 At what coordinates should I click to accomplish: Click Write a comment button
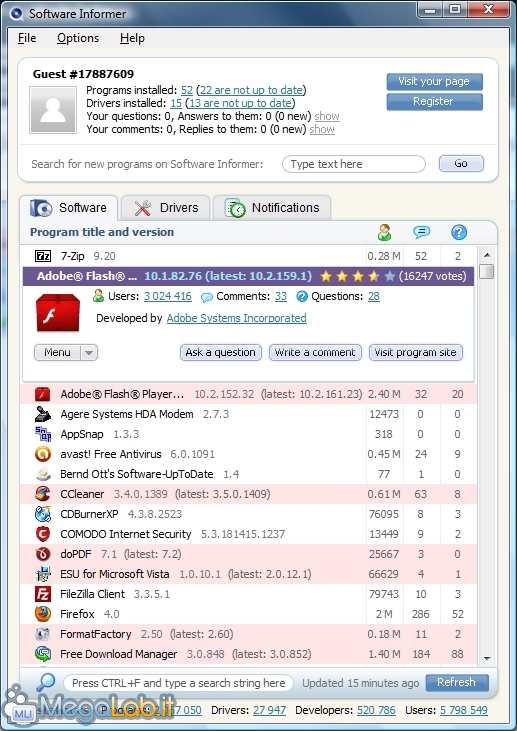(315, 352)
